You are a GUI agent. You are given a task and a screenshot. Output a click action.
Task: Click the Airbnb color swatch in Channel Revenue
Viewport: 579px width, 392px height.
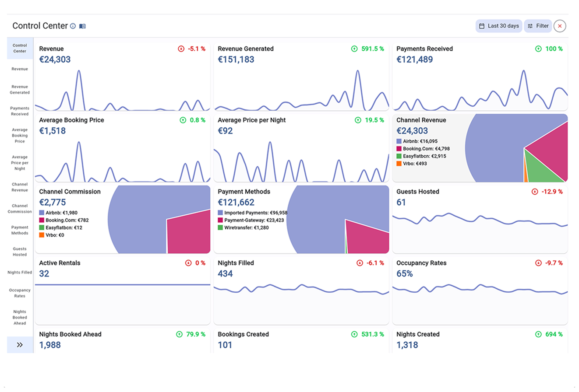[x=399, y=141]
